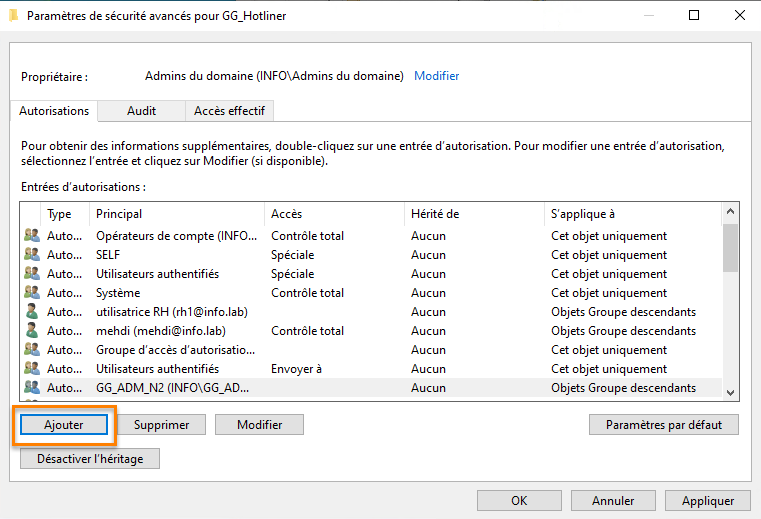
Task: Switch to the Audit tab
Action: tap(141, 111)
